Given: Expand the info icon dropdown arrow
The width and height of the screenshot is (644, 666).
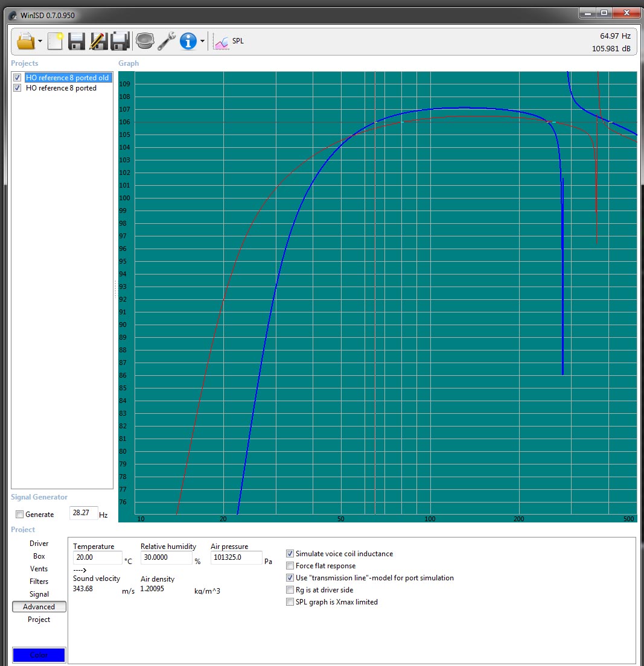Looking at the screenshot, I should [202, 41].
